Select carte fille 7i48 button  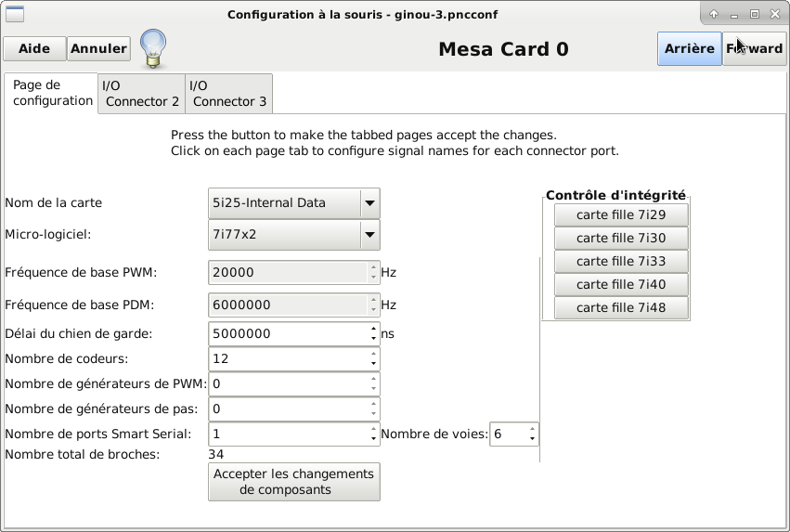pyautogui.click(x=621, y=307)
